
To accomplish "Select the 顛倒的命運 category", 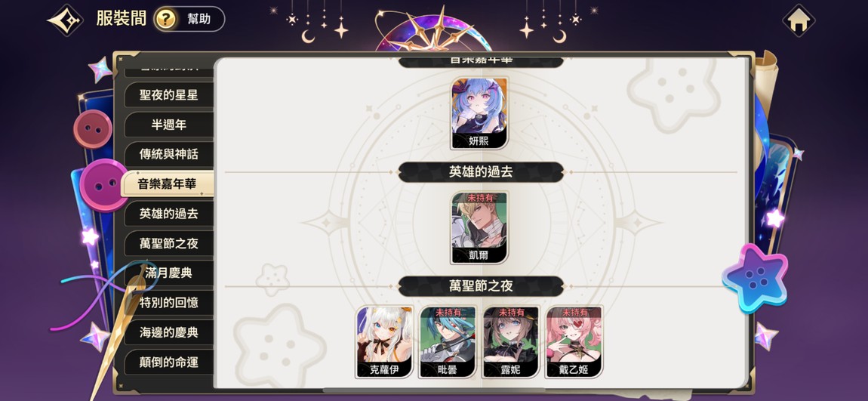I will (169, 362).
